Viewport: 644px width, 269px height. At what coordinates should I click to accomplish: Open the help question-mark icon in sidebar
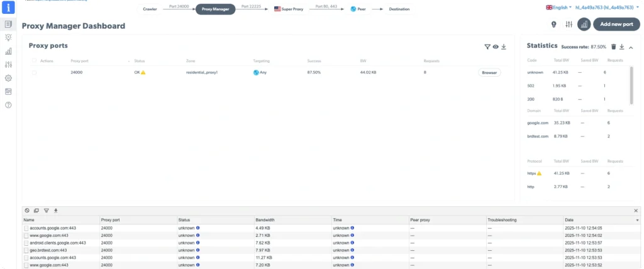tap(9, 105)
